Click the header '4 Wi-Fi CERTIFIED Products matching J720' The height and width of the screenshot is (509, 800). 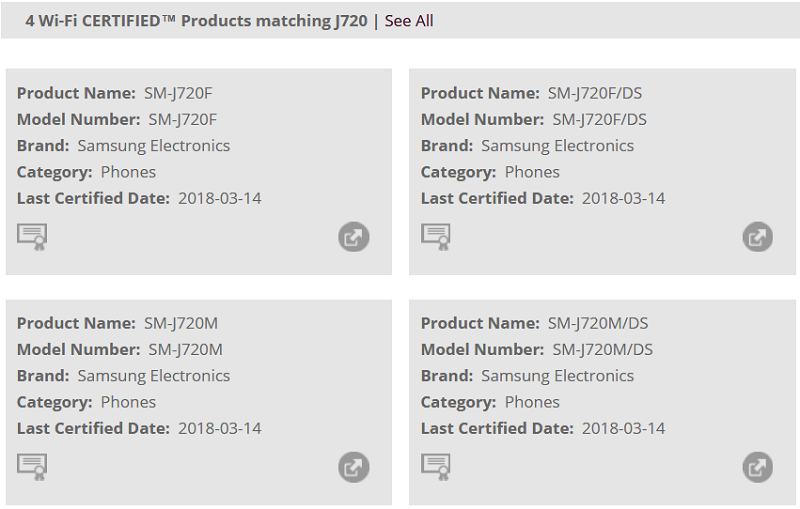point(196,21)
